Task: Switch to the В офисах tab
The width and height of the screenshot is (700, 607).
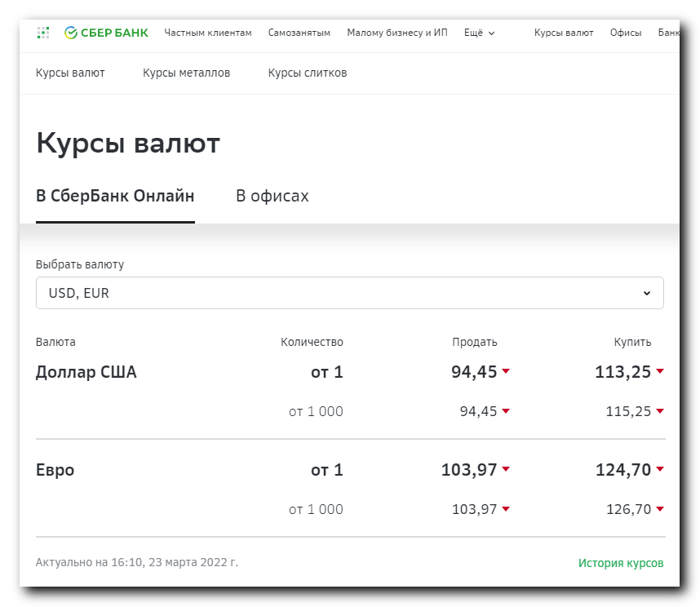Action: coord(272,197)
